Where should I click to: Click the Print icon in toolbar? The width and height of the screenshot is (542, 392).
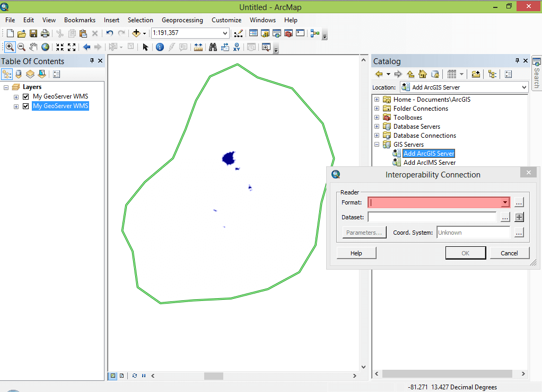(45, 33)
